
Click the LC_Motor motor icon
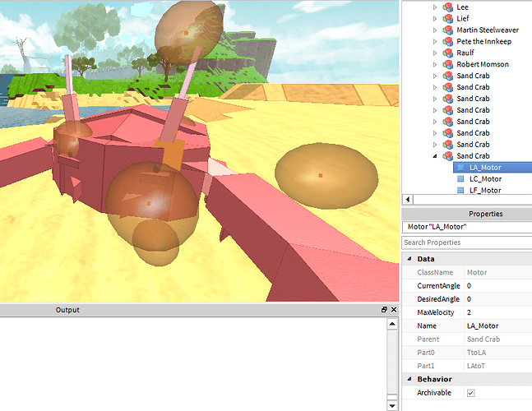pyautogui.click(x=460, y=179)
